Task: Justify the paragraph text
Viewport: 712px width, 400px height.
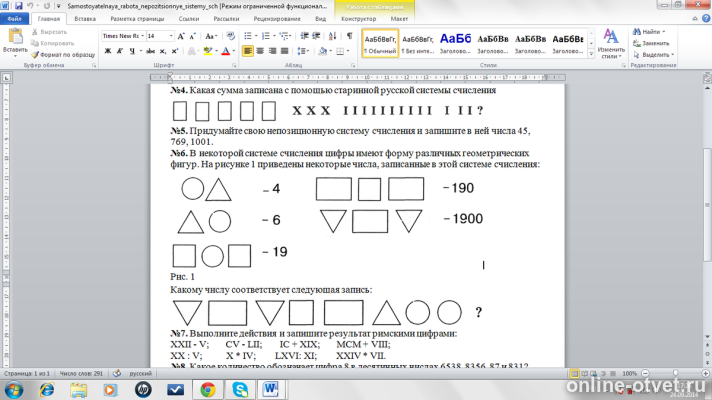Action: 284,51
